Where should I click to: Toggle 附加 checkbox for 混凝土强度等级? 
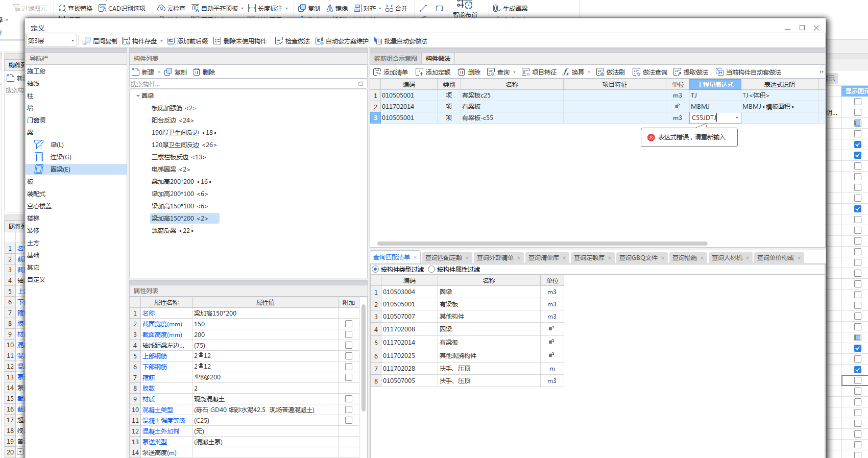point(349,420)
